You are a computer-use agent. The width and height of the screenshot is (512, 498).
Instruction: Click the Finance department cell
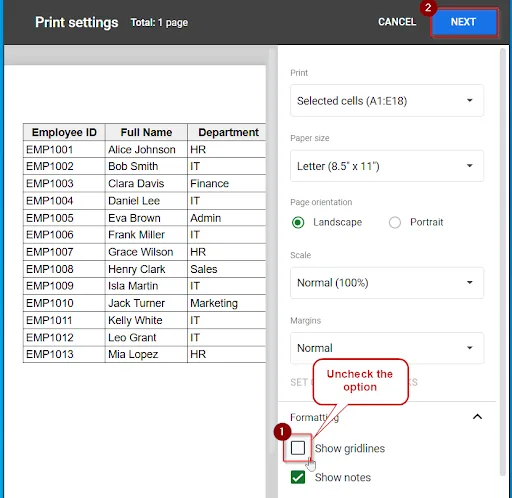(x=227, y=183)
